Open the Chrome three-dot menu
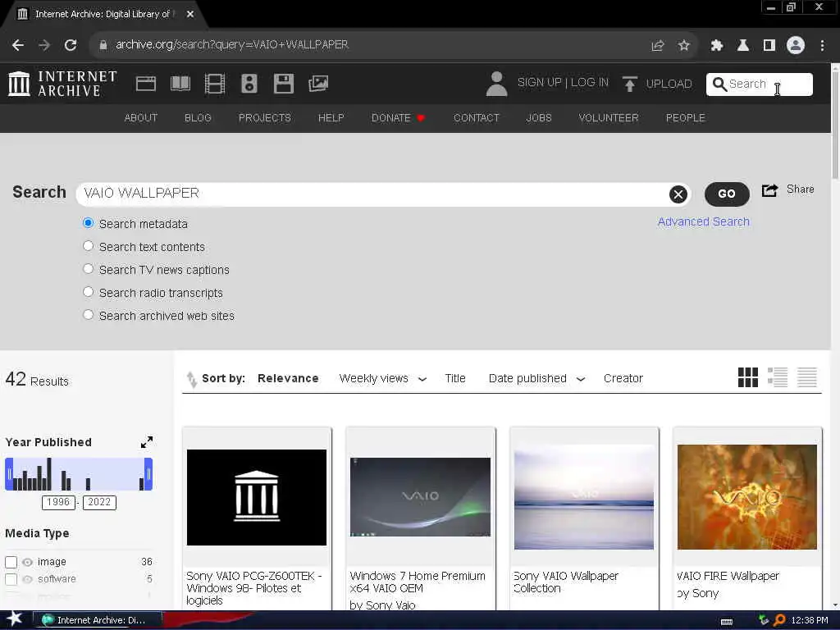 tap(822, 46)
